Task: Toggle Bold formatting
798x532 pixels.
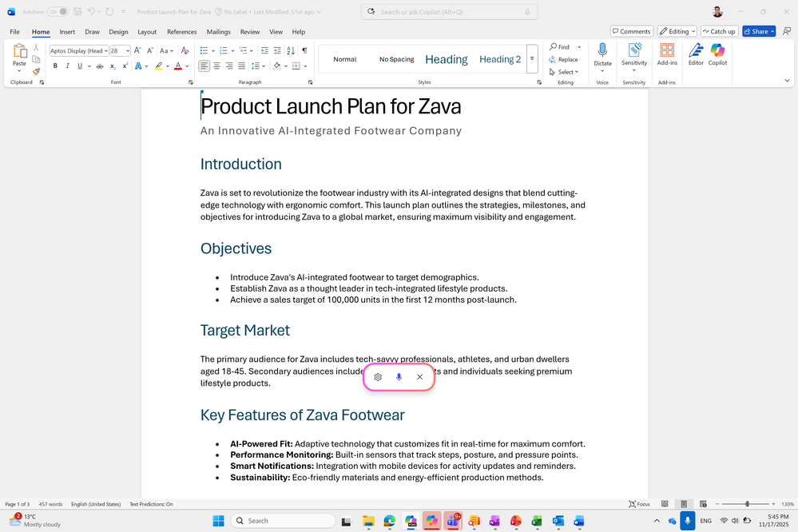Action: coord(55,66)
